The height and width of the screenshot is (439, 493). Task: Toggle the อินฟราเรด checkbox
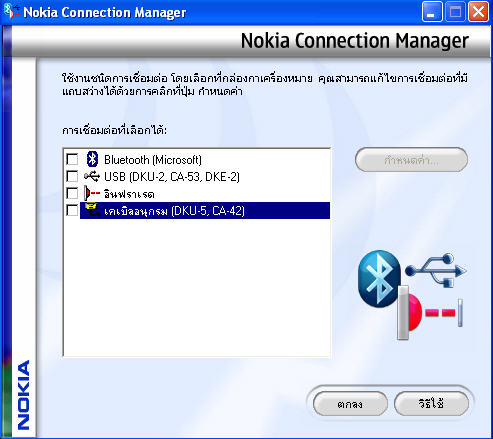[x=72, y=193]
